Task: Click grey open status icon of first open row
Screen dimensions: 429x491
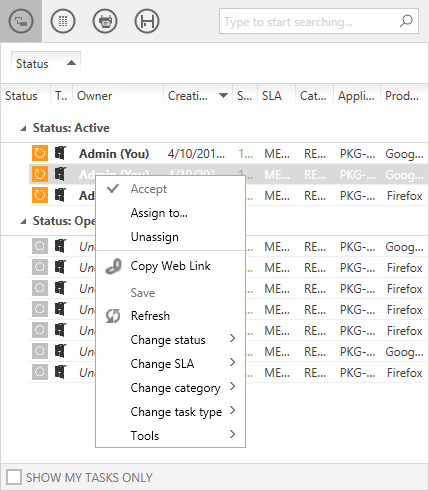Action: 40,246
